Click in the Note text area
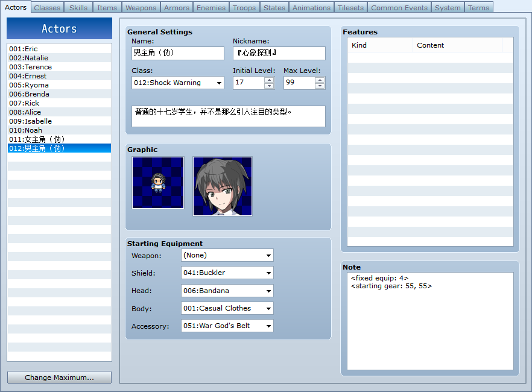 pyautogui.click(x=430, y=321)
